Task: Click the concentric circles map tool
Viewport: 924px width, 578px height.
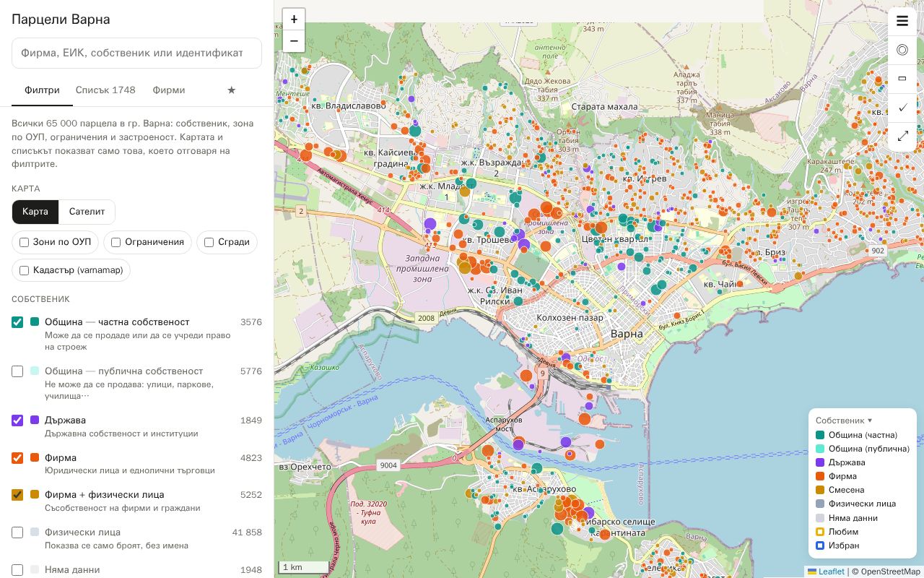Action: point(902,51)
